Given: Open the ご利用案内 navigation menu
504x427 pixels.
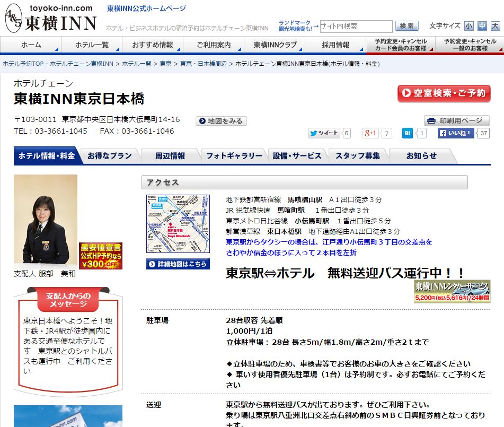Looking at the screenshot, I should [214, 45].
